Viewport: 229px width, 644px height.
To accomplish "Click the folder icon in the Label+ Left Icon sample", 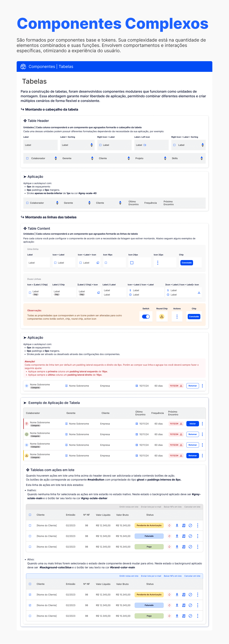I will [x=145, y=145].
